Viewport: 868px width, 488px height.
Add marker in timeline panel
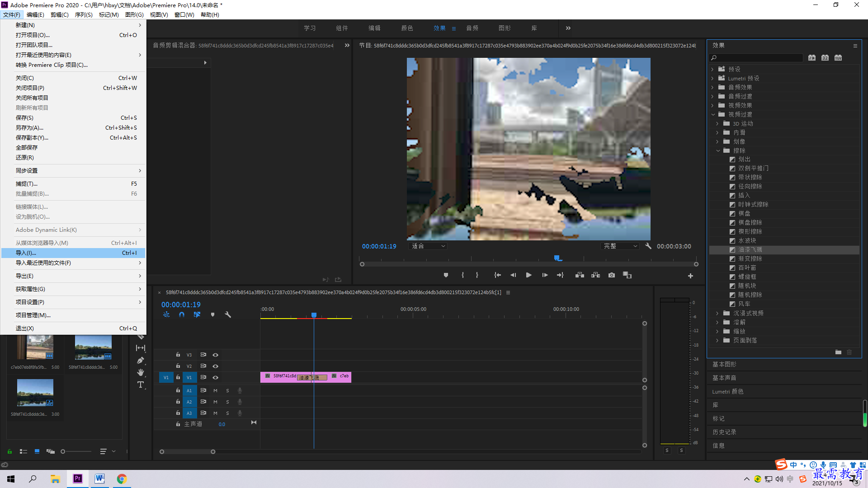click(x=212, y=314)
